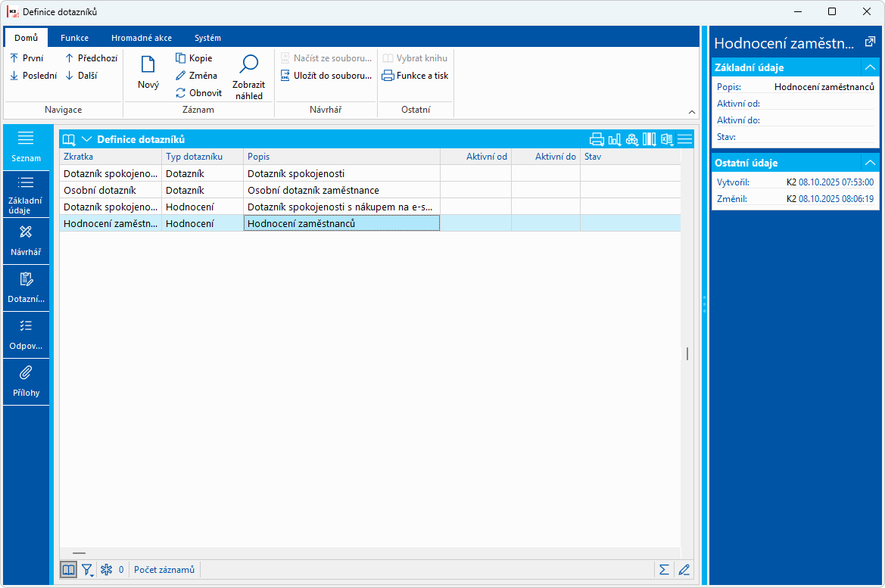Click the filter funnel icon in status bar

(x=88, y=570)
